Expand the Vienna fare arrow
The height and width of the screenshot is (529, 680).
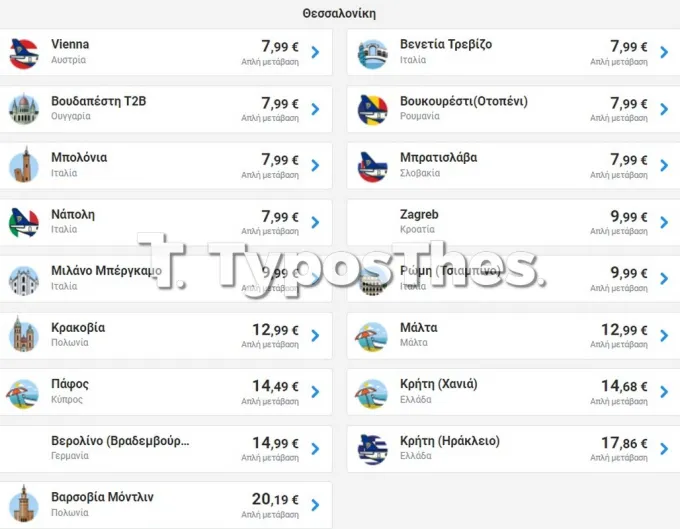coord(316,52)
